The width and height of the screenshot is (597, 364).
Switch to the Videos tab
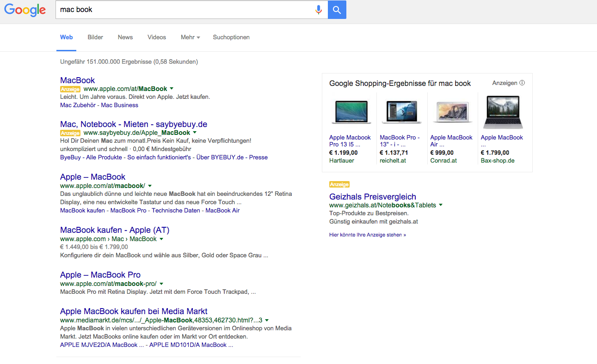[157, 37]
